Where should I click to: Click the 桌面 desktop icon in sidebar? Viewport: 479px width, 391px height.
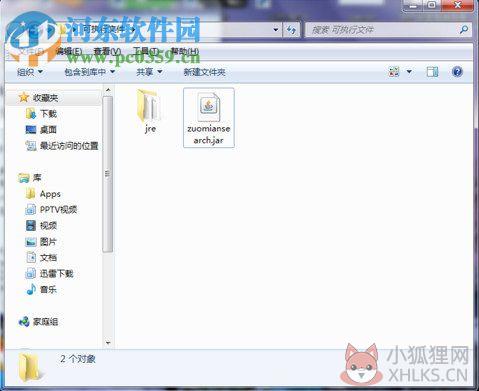click(31, 130)
